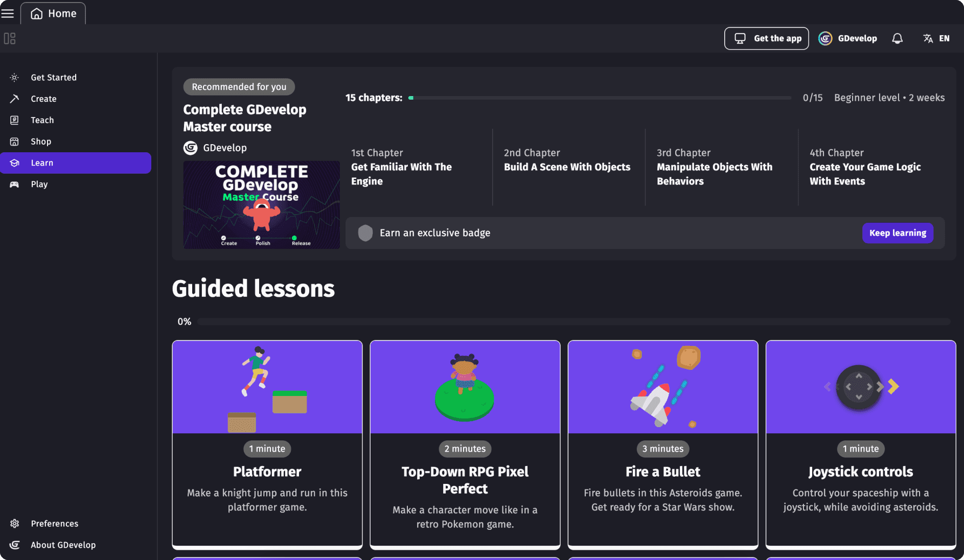Click the 15 chapters progress bar
The width and height of the screenshot is (964, 560).
600,98
